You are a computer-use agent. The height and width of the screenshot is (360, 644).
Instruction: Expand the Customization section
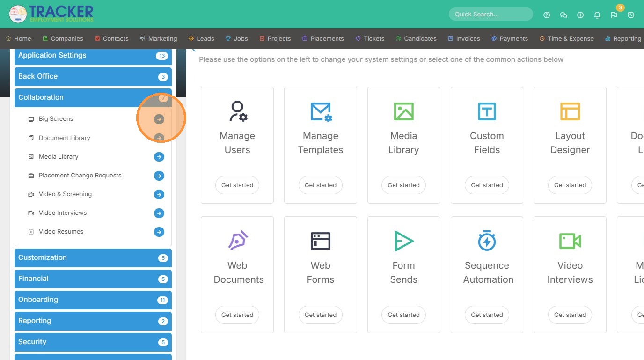click(x=93, y=258)
